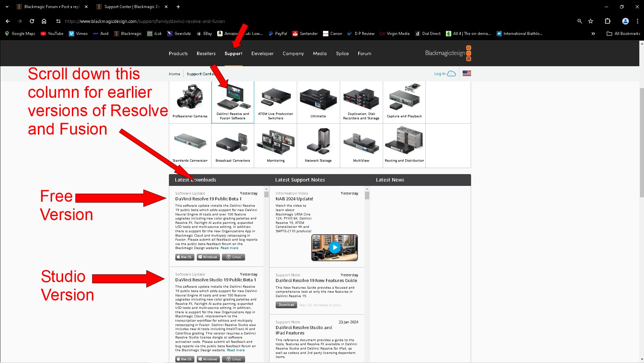Select ATEM Live Production Switchers family
The image size is (644, 363).
point(276,102)
